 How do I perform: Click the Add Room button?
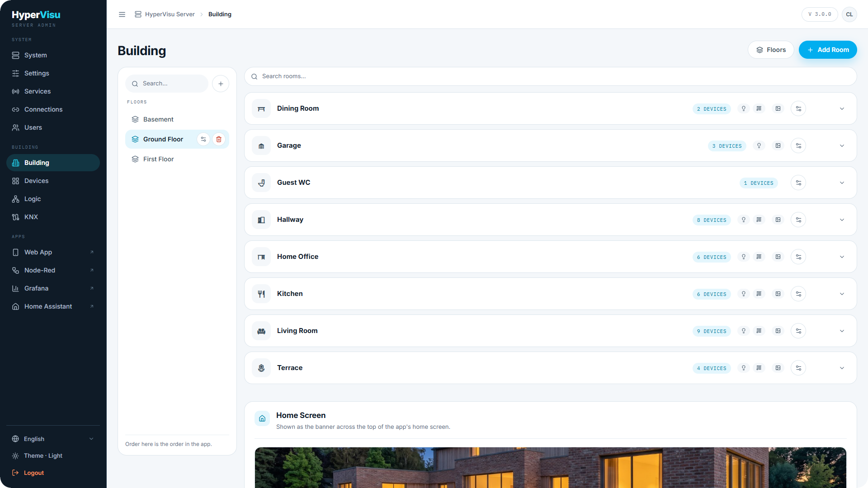[828, 50]
